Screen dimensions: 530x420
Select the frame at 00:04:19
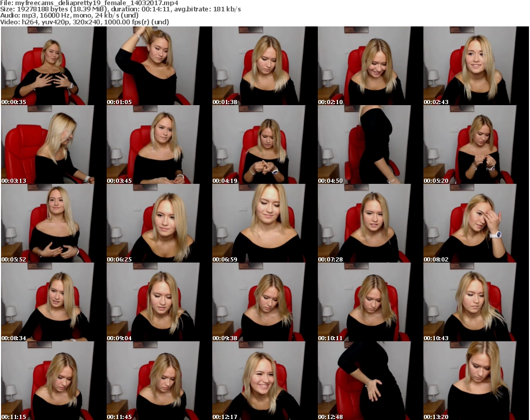pos(264,144)
